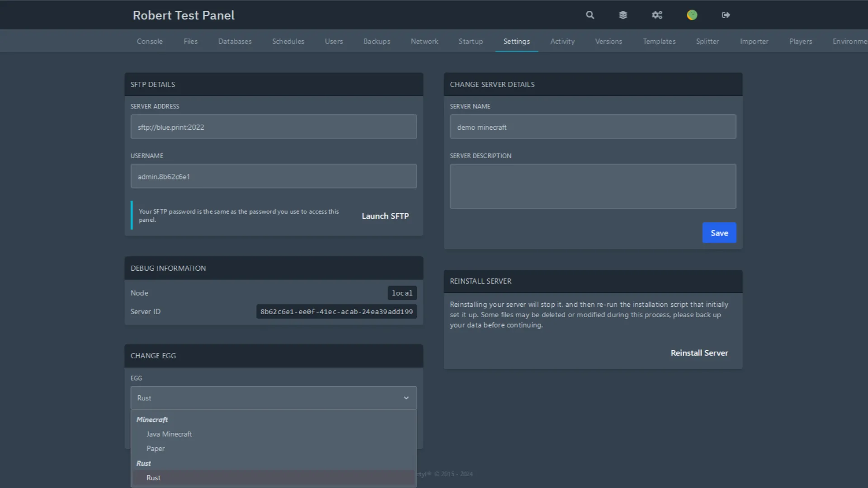Image resolution: width=868 pixels, height=488 pixels.
Task: Open the Backups tab
Action: click(x=377, y=41)
